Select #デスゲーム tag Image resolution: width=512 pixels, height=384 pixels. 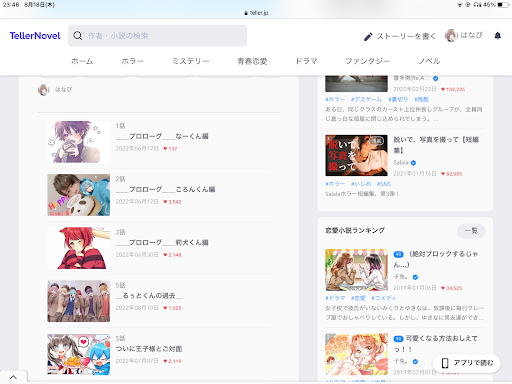point(366,99)
